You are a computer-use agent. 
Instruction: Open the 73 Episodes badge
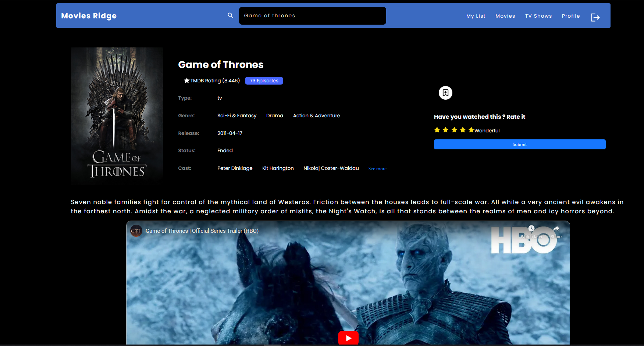click(264, 81)
